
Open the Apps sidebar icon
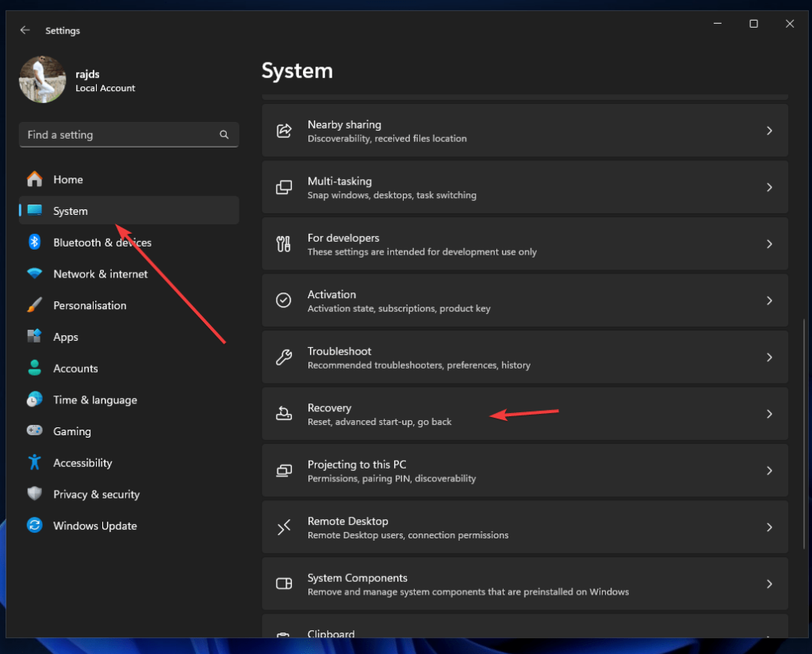click(35, 336)
